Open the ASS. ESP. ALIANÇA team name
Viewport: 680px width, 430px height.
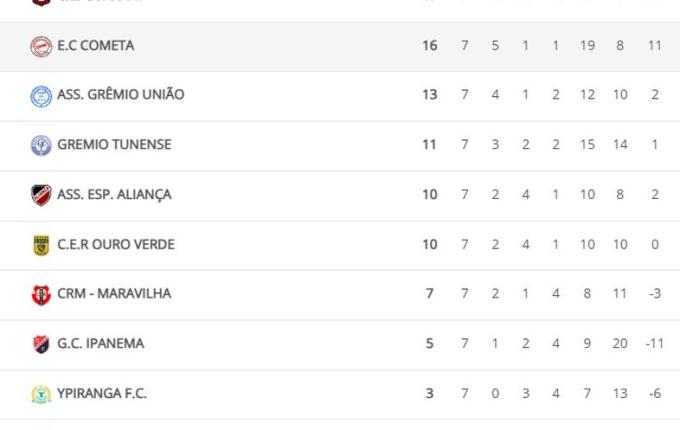point(115,195)
